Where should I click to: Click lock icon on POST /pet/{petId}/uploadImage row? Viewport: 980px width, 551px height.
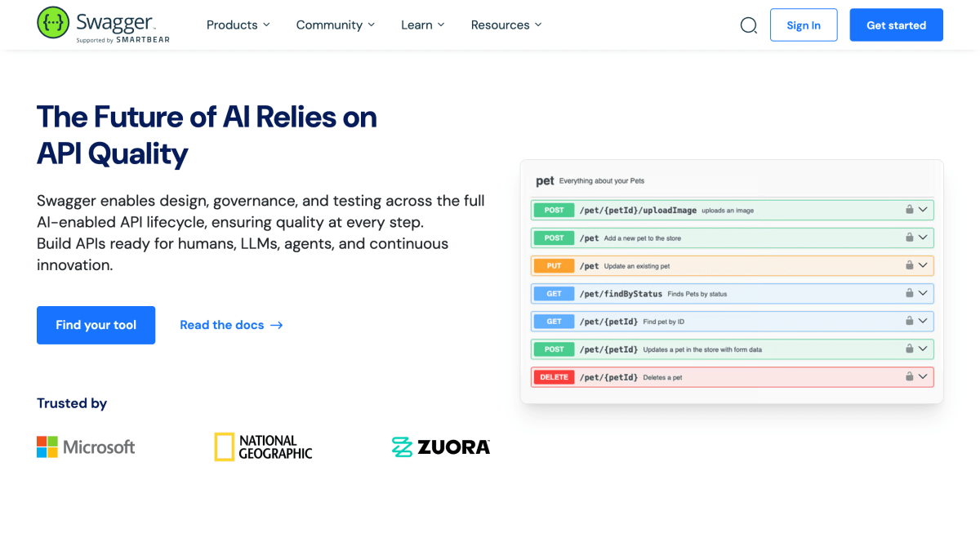[909, 210]
